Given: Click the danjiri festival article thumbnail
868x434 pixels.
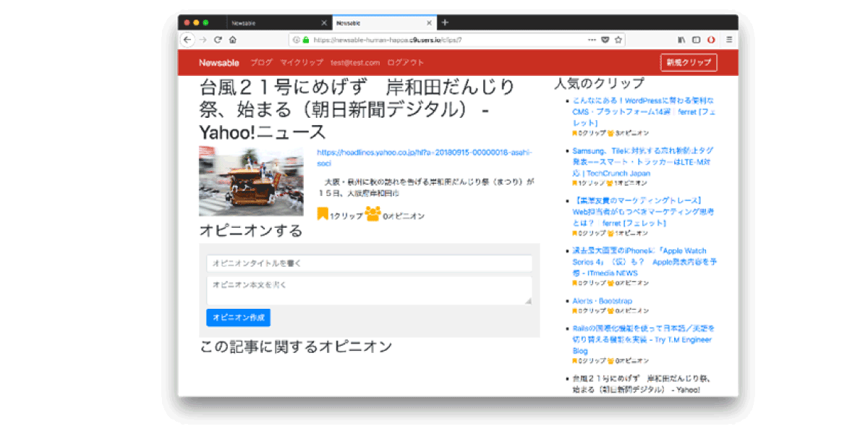Looking at the screenshot, I should [x=251, y=182].
